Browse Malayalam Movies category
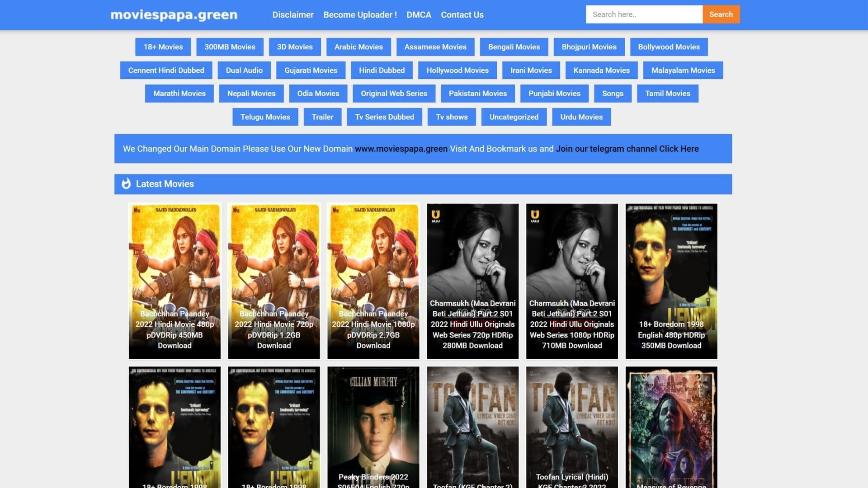Viewport: 868px width, 488px height. tap(683, 70)
